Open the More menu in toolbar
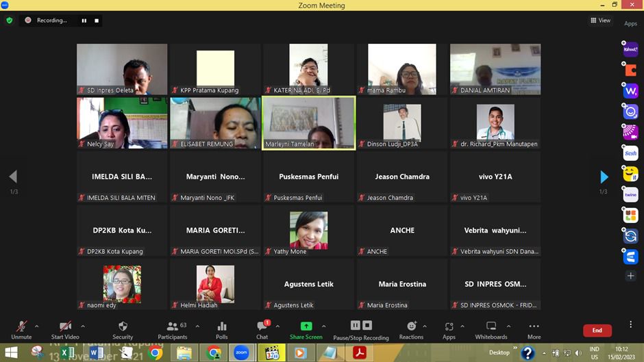Screen dimensions: 644x362 coord(534,330)
